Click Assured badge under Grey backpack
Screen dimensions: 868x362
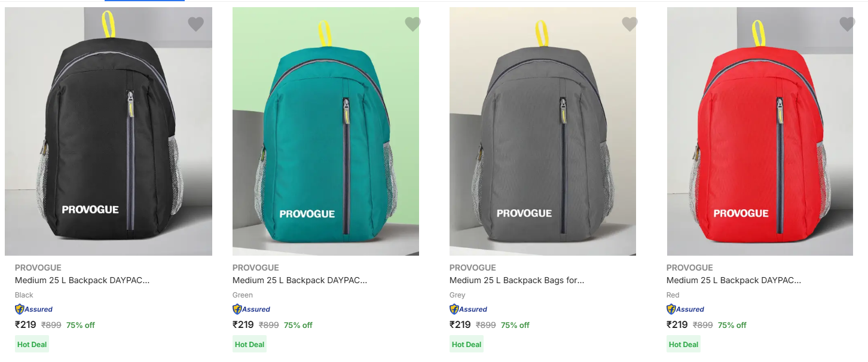coord(469,309)
